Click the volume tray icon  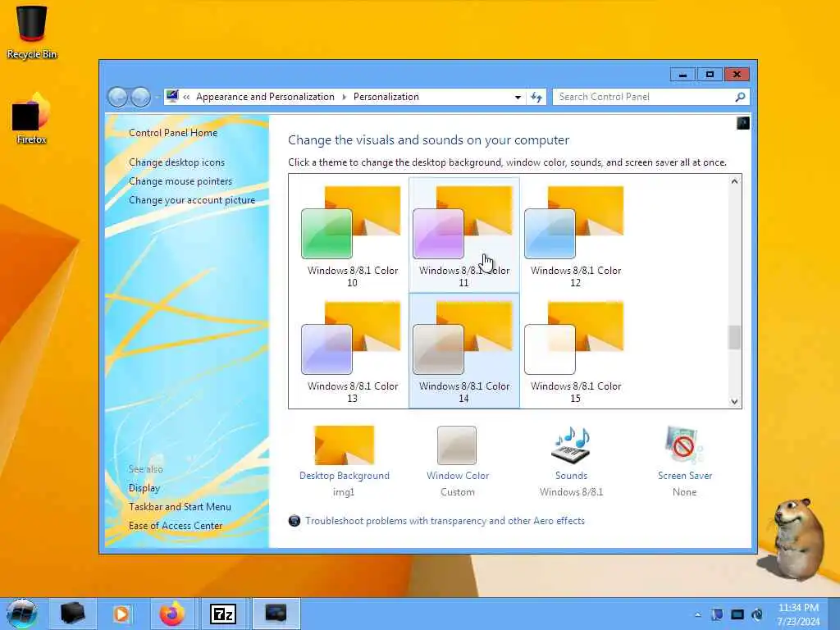pos(757,614)
